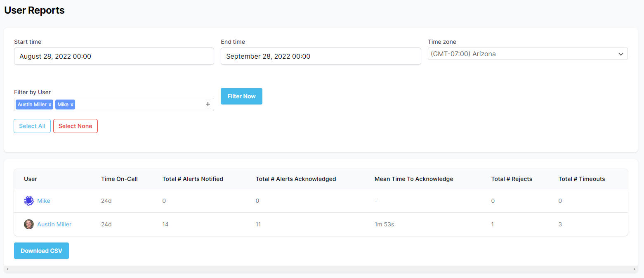The image size is (644, 278).
Task: Remove Mike tag from user filter
Action: coord(72,105)
